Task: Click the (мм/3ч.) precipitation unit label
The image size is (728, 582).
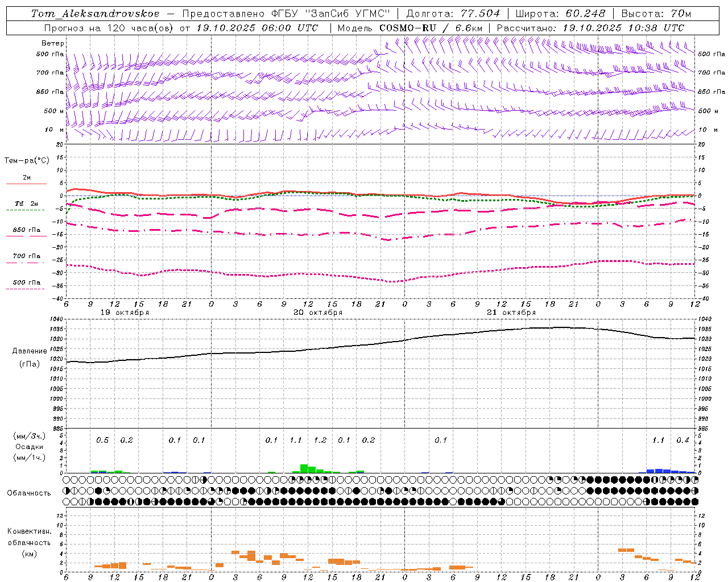Action: 30,436
